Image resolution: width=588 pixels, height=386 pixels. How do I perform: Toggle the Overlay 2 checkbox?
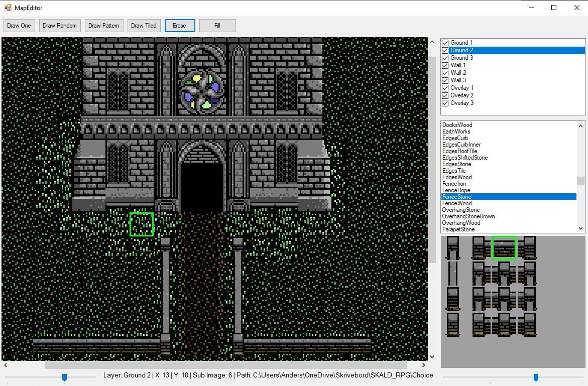pyautogui.click(x=445, y=95)
